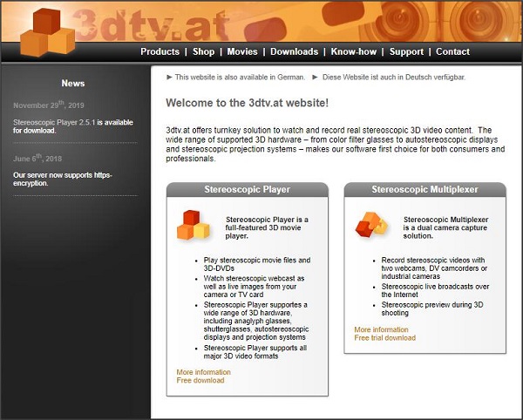Click the June 6th, 2018 news date

[37, 158]
